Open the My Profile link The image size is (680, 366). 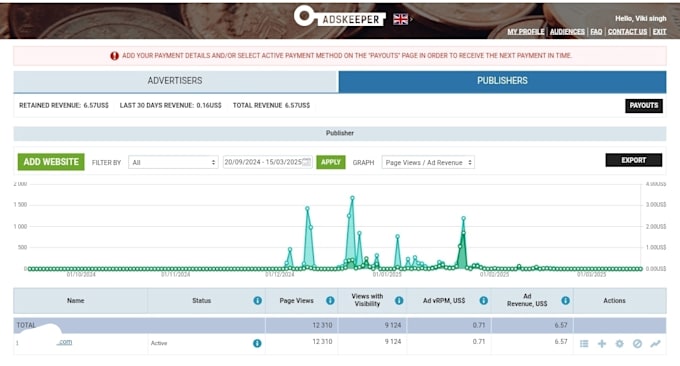(x=526, y=32)
